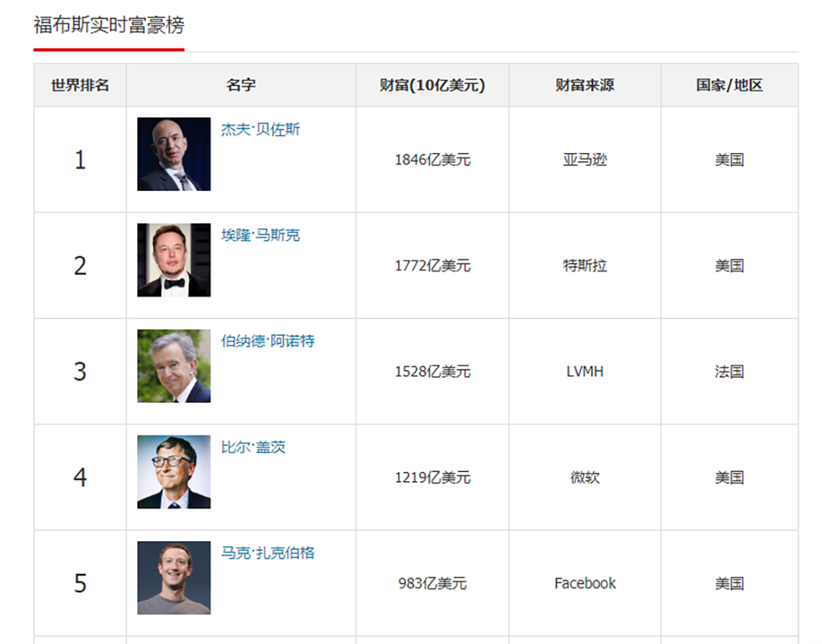
Task: Click the 1846亿美元 wealth cell
Action: pyautogui.click(x=432, y=160)
